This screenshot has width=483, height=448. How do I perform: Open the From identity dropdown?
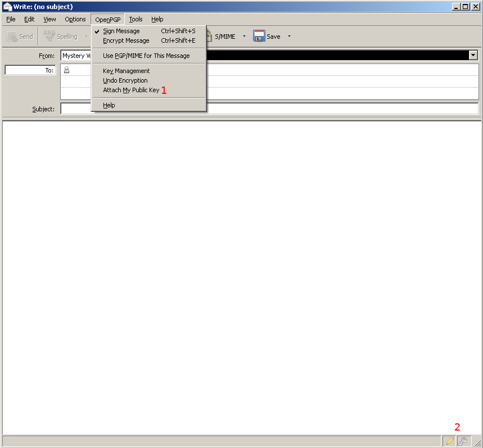coord(473,55)
